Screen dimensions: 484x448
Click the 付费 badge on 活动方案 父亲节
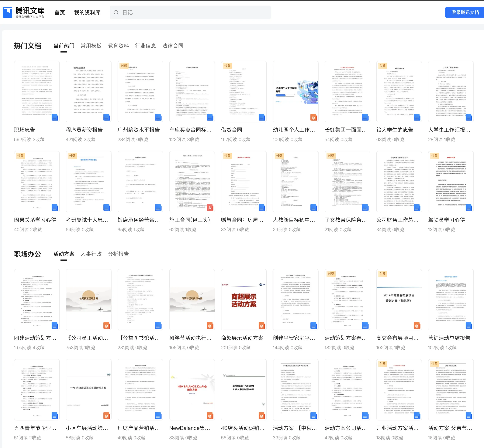click(434, 364)
